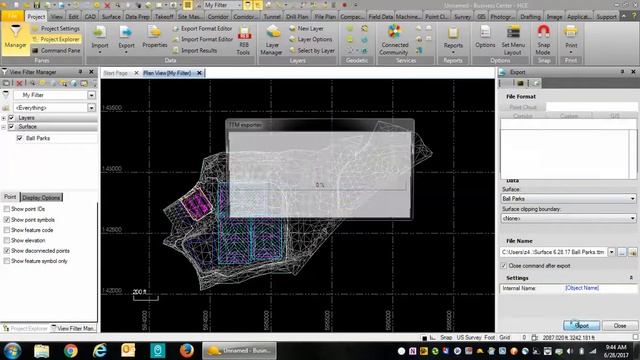Screen dimensions: 640x360
Task: Open Google Chrome from the taskbar
Action: click(x=71, y=351)
